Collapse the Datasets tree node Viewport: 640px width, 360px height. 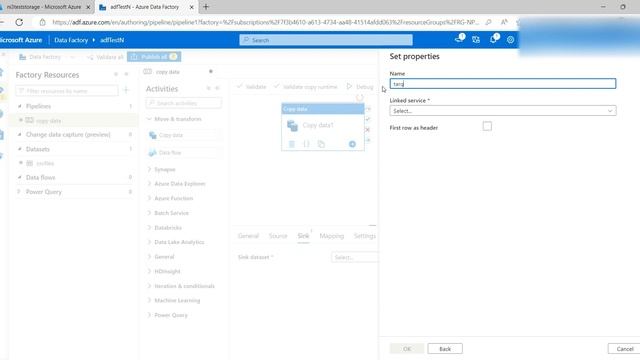tap(19, 149)
